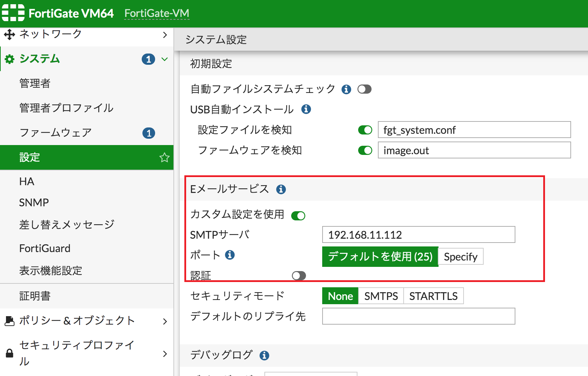Open ファームウェア menu item
The image size is (588, 376).
pos(87,133)
